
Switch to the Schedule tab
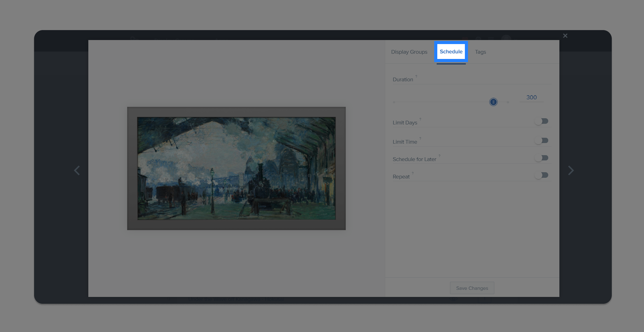451,52
